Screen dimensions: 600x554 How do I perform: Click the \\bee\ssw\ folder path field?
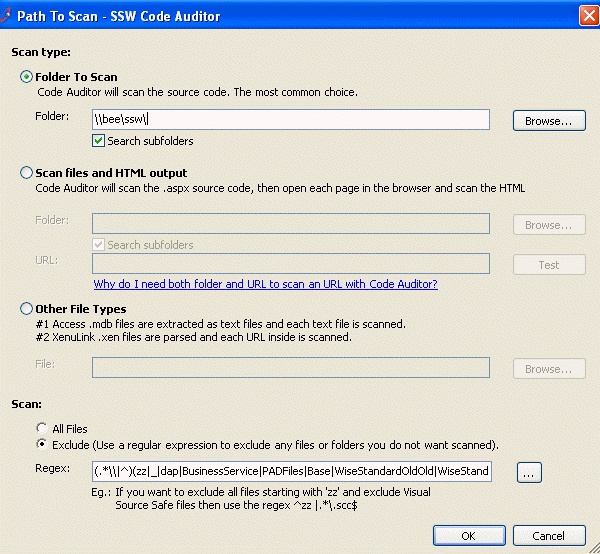[290, 120]
